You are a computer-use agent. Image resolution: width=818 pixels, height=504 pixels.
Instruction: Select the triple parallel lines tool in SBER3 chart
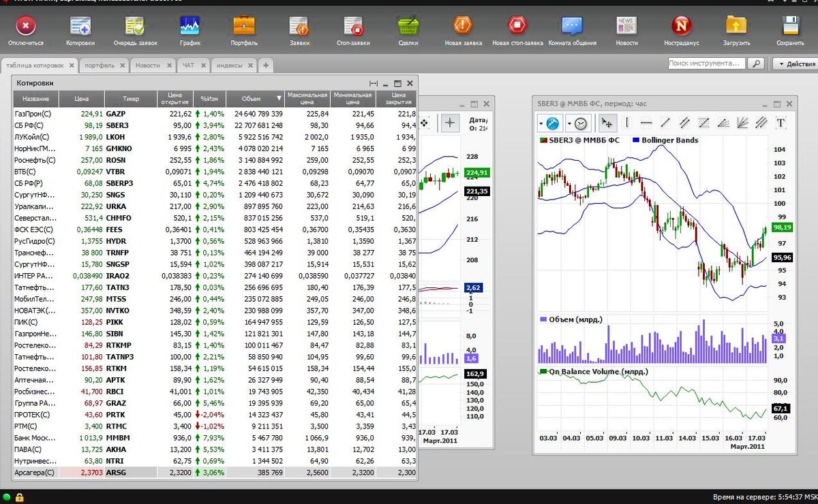761,123
